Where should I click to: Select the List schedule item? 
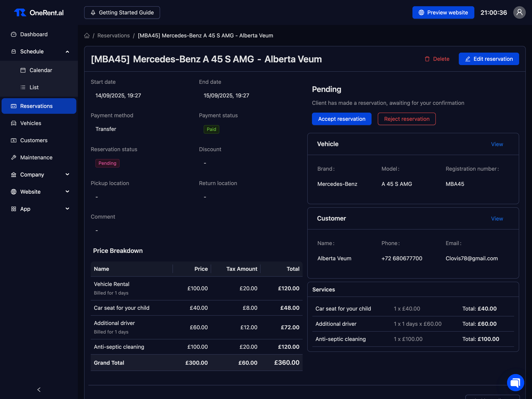point(34,87)
